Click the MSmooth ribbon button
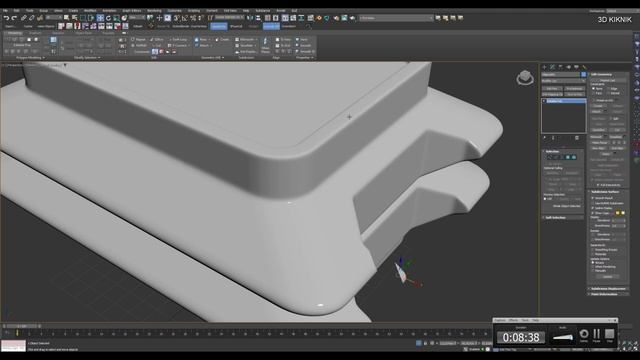The width and height of the screenshot is (640, 360). [x=247, y=40]
